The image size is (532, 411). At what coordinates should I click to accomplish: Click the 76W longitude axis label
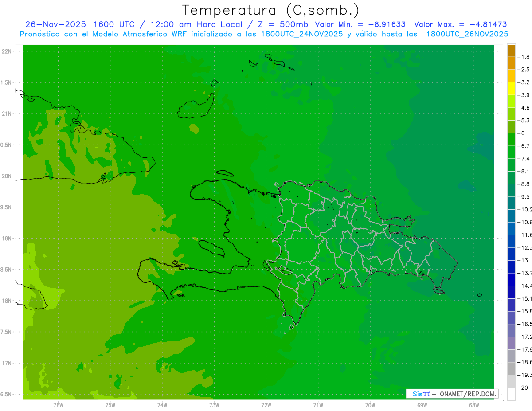[x=58, y=405]
